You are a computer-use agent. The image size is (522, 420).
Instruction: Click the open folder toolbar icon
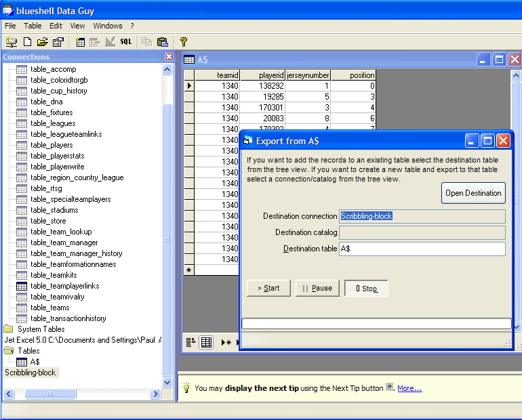[x=43, y=42]
